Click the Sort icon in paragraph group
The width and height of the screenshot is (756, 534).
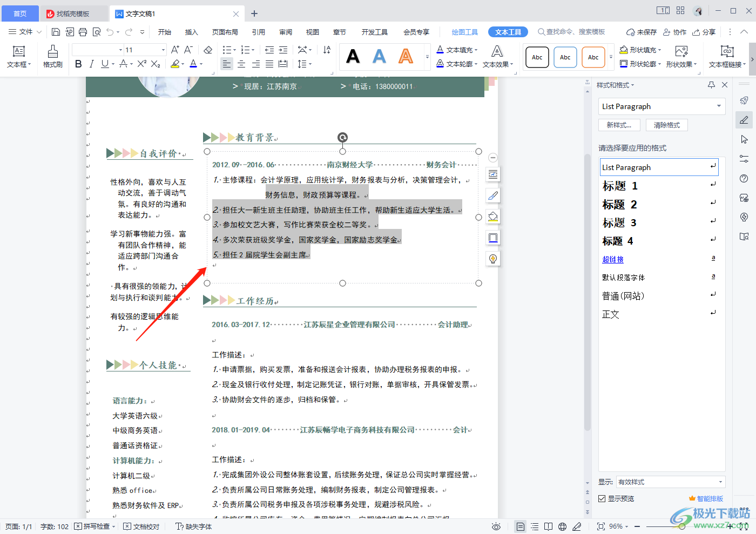click(x=327, y=50)
